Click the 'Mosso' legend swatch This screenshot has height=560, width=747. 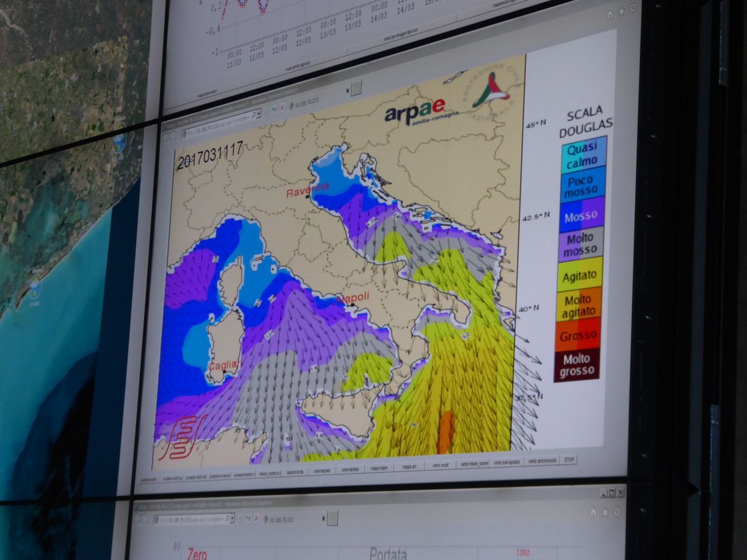[x=581, y=216]
